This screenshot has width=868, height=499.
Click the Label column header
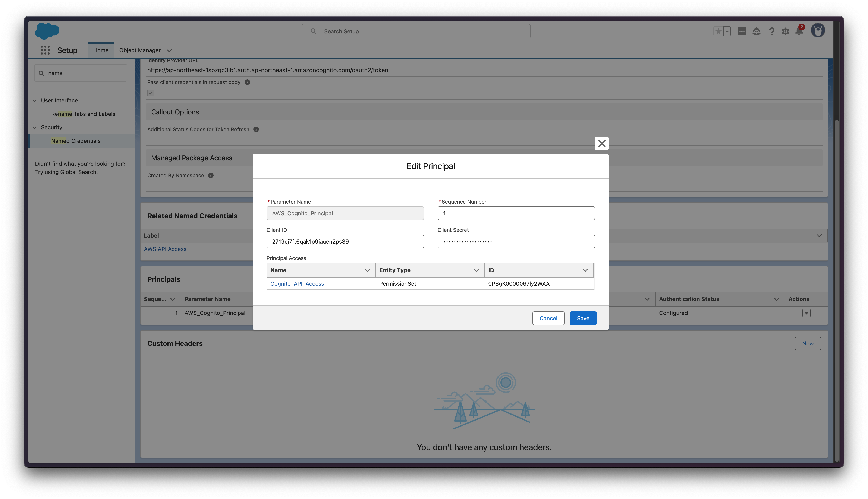pos(151,235)
